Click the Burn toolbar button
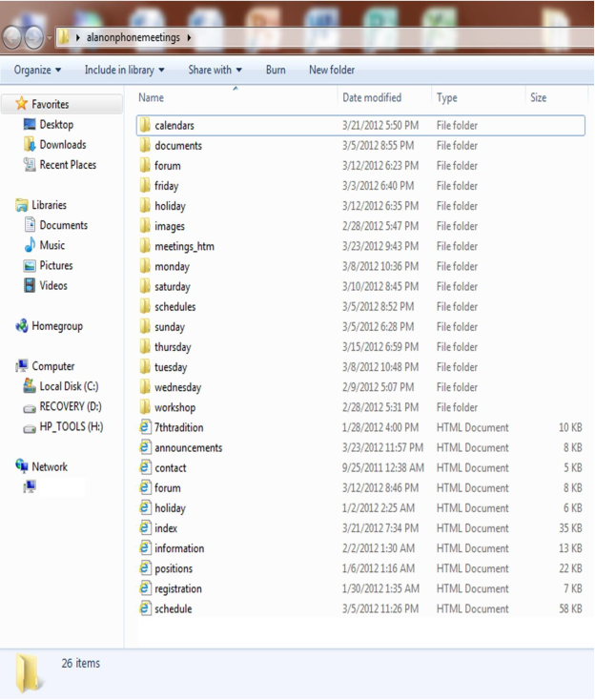This screenshot has width=595, height=700. [276, 70]
